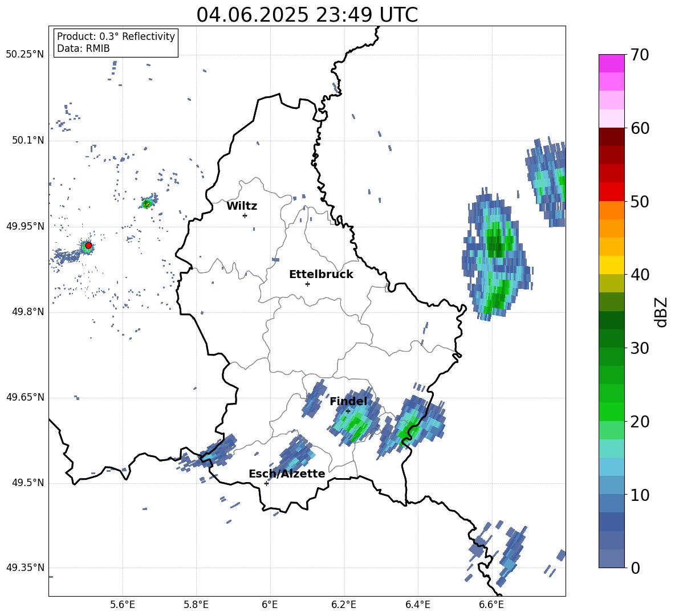Click the Esch/Alzette city label

coord(287,474)
